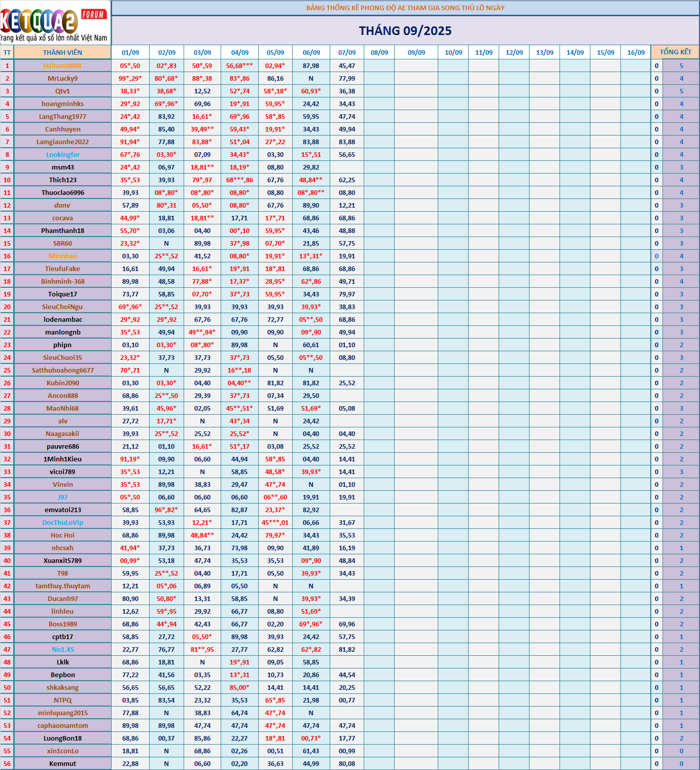
Task: Click member name shkaksang
Action: pos(62,687)
